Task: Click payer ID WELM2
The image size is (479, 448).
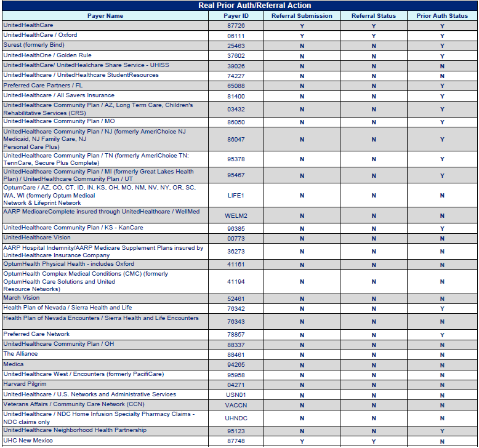Action: 236,215
